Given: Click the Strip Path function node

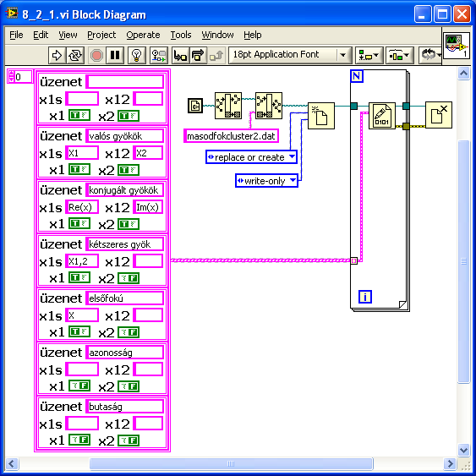Looking at the screenshot, I should 228,106.
